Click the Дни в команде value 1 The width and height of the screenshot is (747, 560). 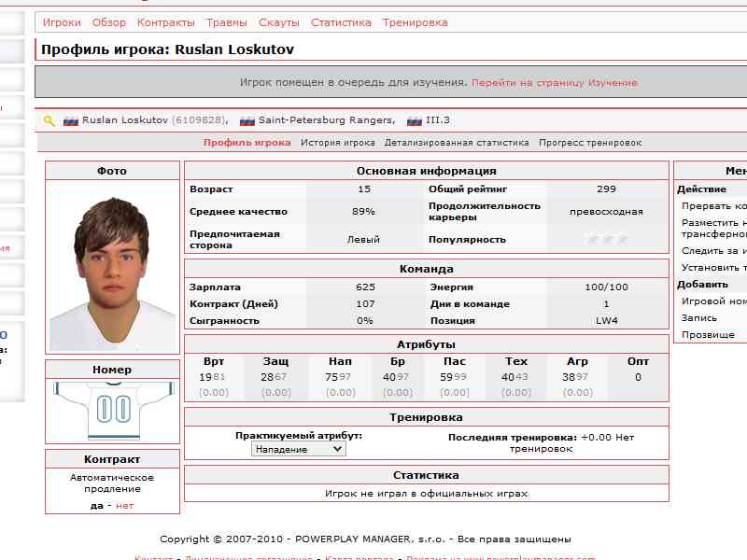[x=606, y=304]
